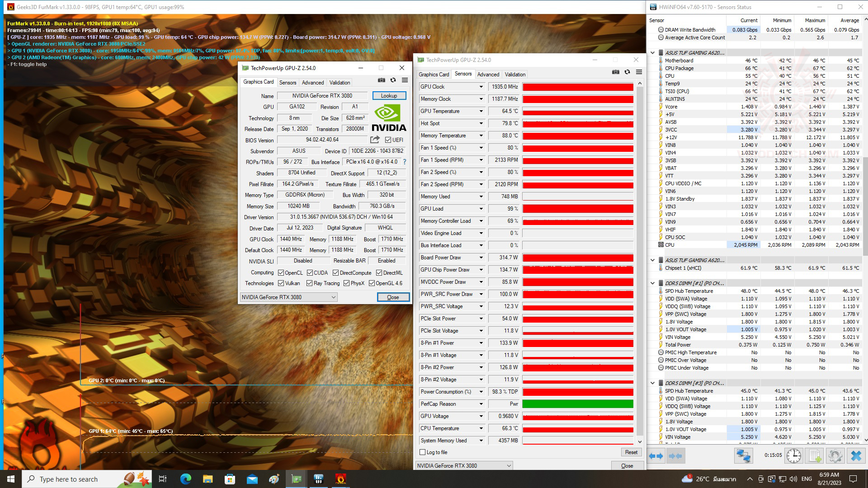Switch to the Advanced tab in GPU-Z Sensors window
The height and width of the screenshot is (488, 868).
point(488,75)
